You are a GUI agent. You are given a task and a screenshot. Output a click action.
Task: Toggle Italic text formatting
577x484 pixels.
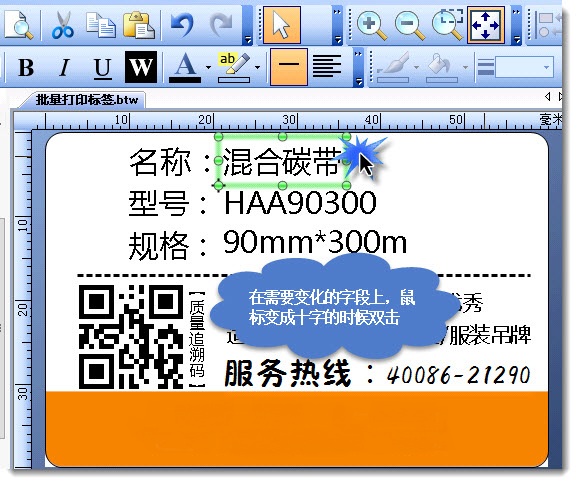click(64, 68)
